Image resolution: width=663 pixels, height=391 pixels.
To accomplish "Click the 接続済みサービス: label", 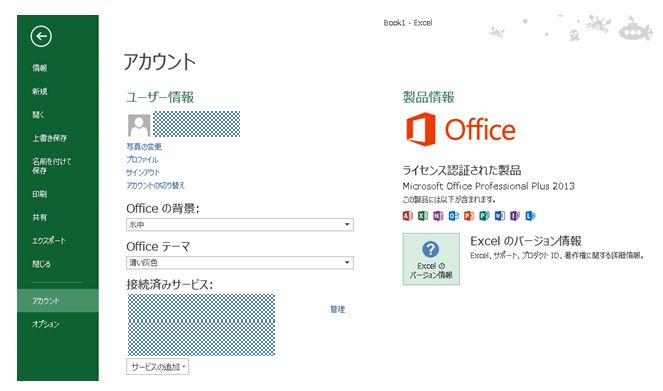I will pyautogui.click(x=170, y=284).
